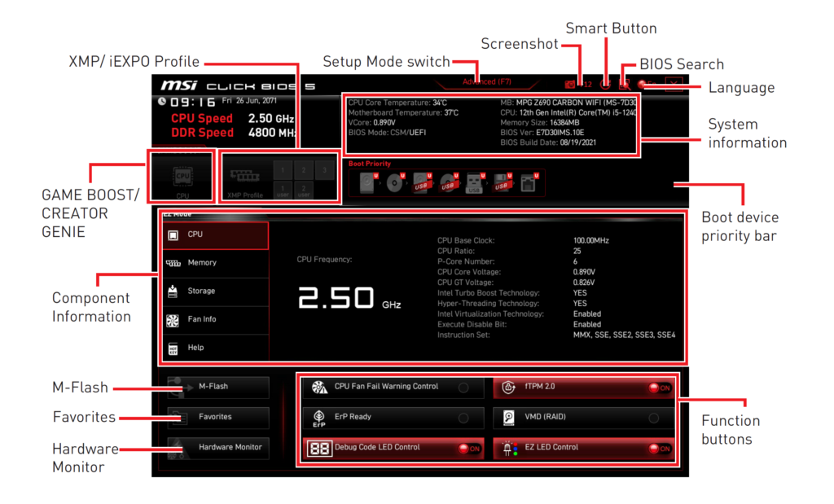Viewport: 834px width, 504px height.
Task: Change language using the red globe icon
Action: [642, 84]
